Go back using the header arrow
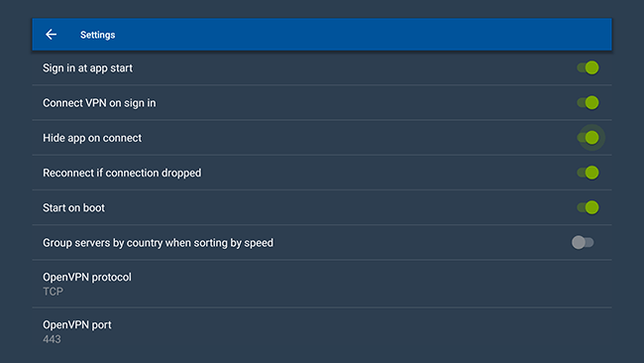 [x=51, y=35]
